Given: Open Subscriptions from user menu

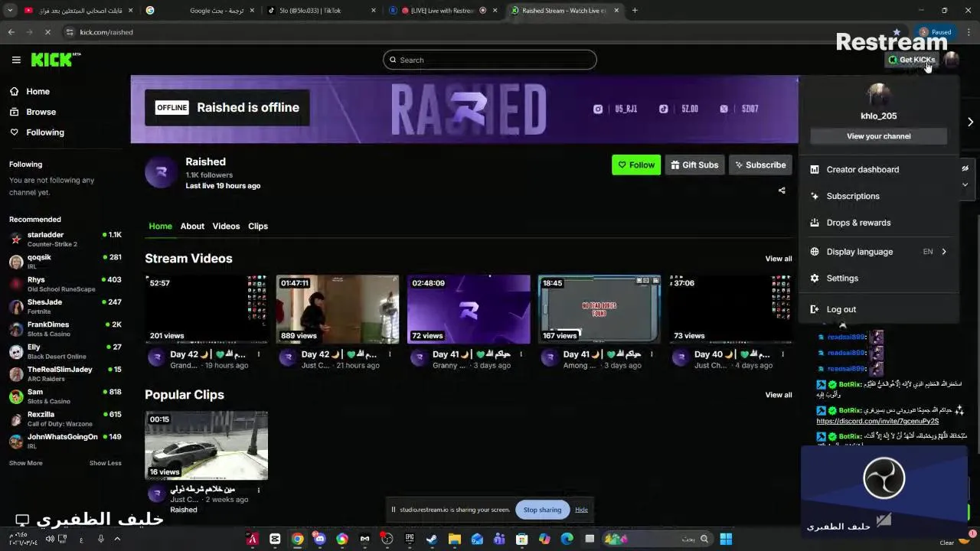Looking at the screenshot, I should coord(878,196).
